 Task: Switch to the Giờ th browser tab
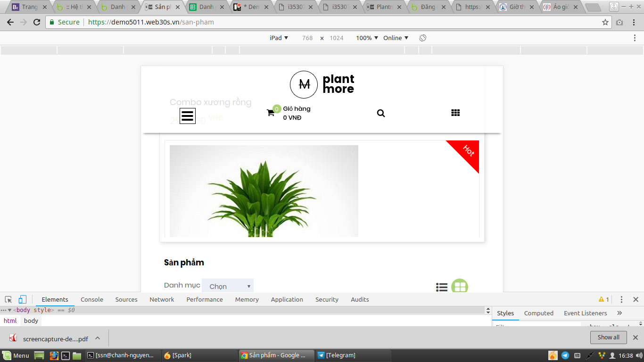coord(516,7)
